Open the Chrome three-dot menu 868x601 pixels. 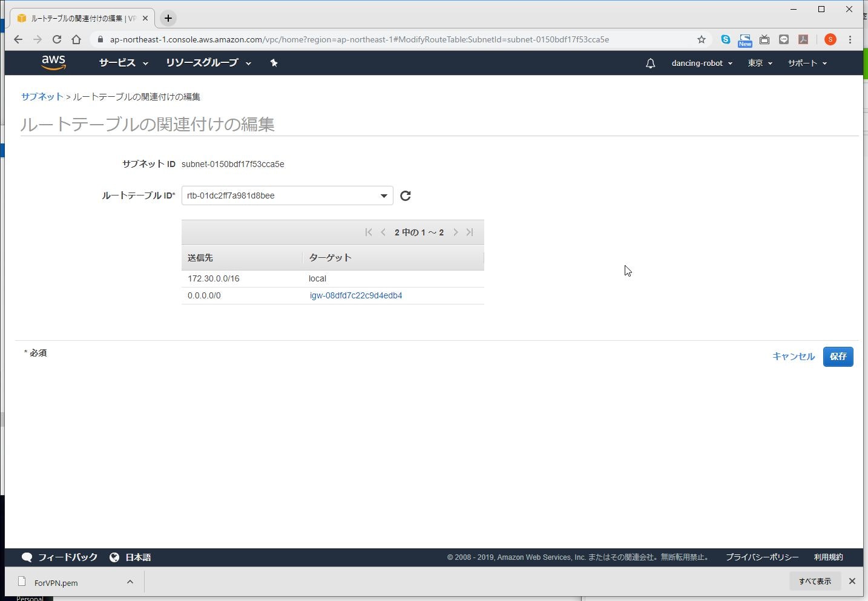(850, 39)
